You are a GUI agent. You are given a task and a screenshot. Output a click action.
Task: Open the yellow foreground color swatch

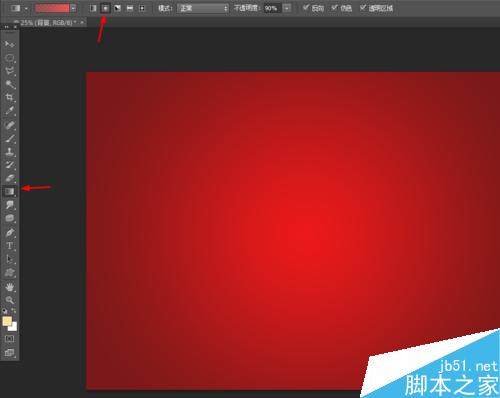coord(7,321)
